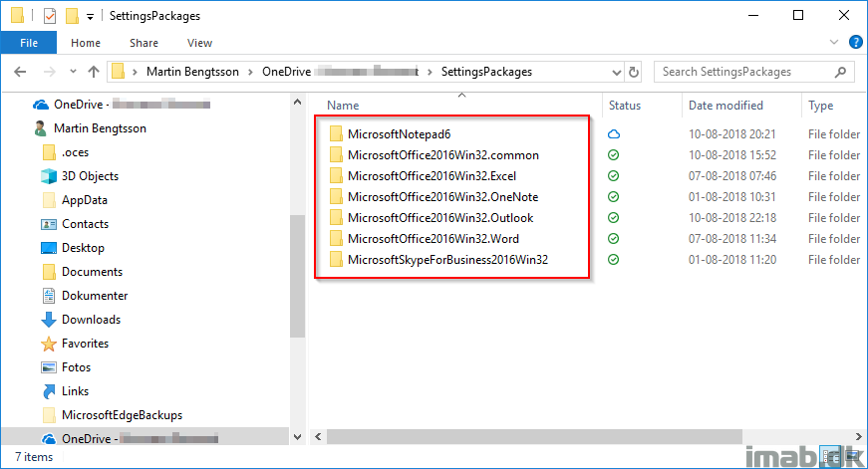Click the Properties quick access toolbar icon

point(50,16)
